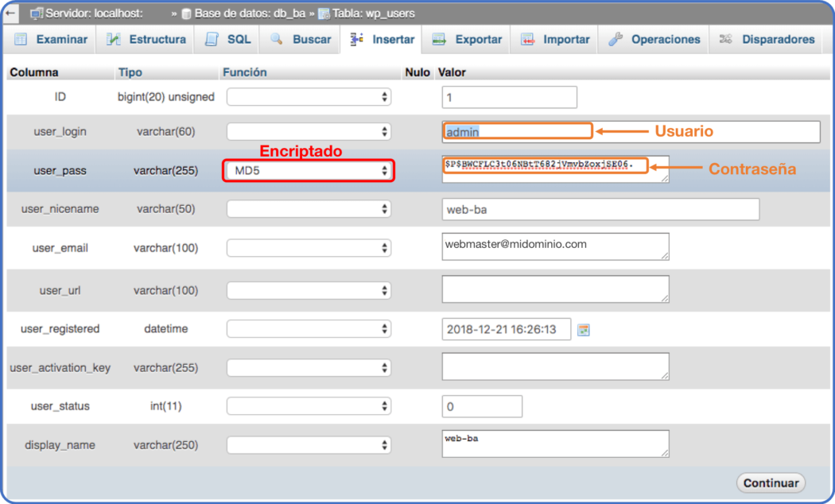Image resolution: width=835 pixels, height=504 pixels.
Task: Open the function dropdown for user_email
Action: tap(309, 247)
